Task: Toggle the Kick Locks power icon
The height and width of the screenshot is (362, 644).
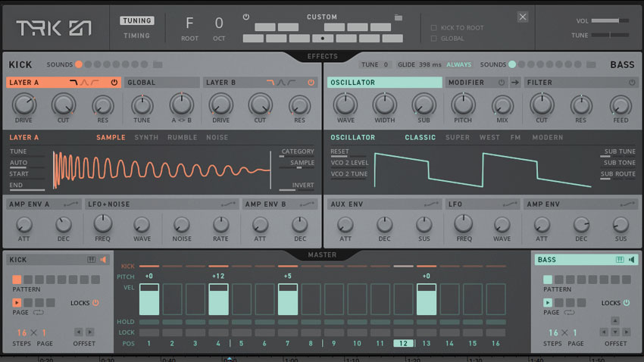Action: [95, 303]
